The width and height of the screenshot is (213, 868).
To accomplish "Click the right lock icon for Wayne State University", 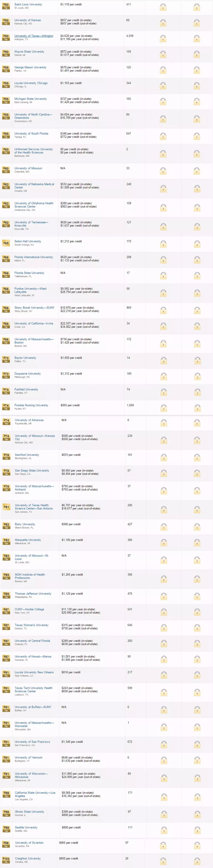I will [x=197, y=54].
